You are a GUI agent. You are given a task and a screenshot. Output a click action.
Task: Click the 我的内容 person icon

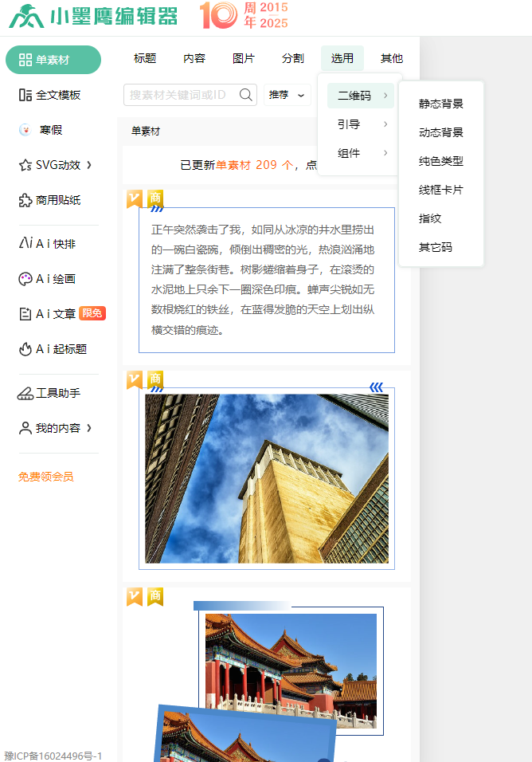[x=25, y=428]
